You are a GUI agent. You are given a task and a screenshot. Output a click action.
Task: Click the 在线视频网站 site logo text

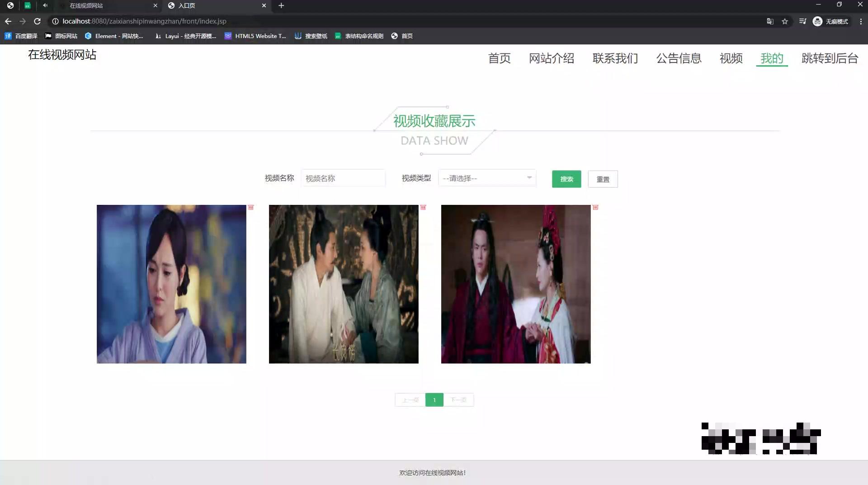(62, 55)
